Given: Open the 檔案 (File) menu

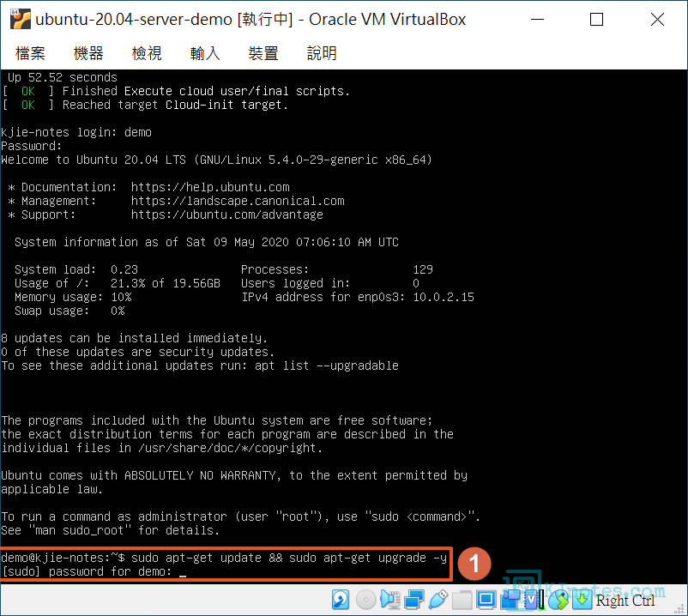Looking at the screenshot, I should pos(30,53).
